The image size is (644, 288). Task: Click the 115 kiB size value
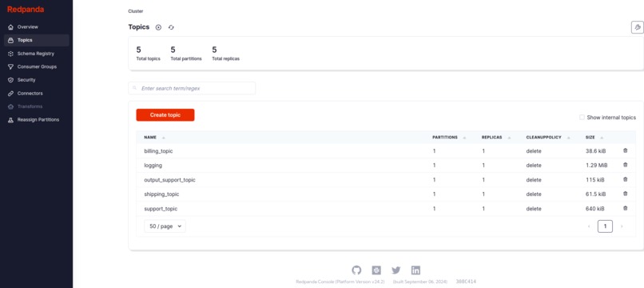click(x=594, y=180)
